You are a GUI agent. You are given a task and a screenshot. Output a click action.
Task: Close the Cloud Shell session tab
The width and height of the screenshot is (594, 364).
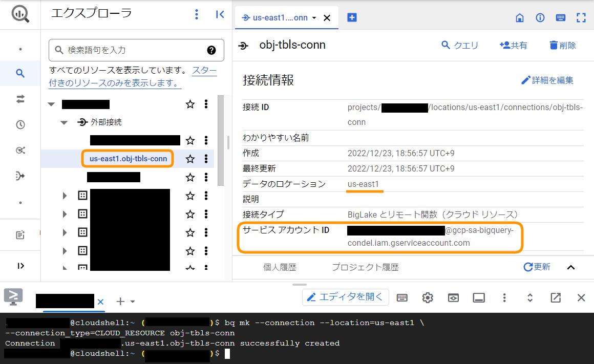100,302
